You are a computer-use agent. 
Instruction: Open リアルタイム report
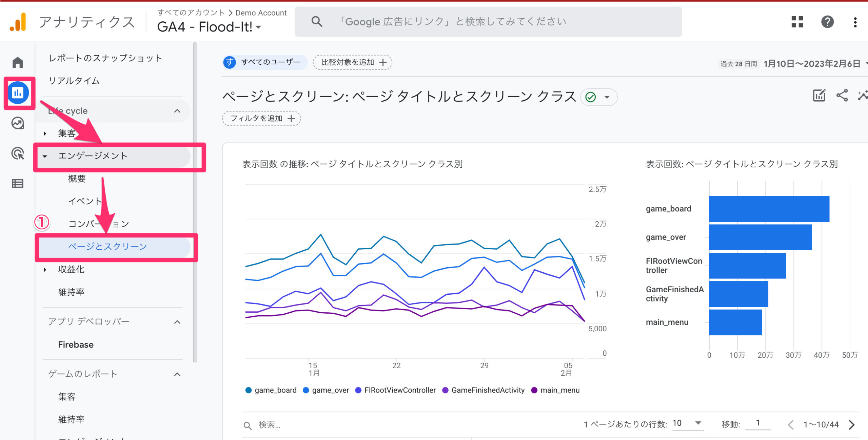(x=74, y=81)
